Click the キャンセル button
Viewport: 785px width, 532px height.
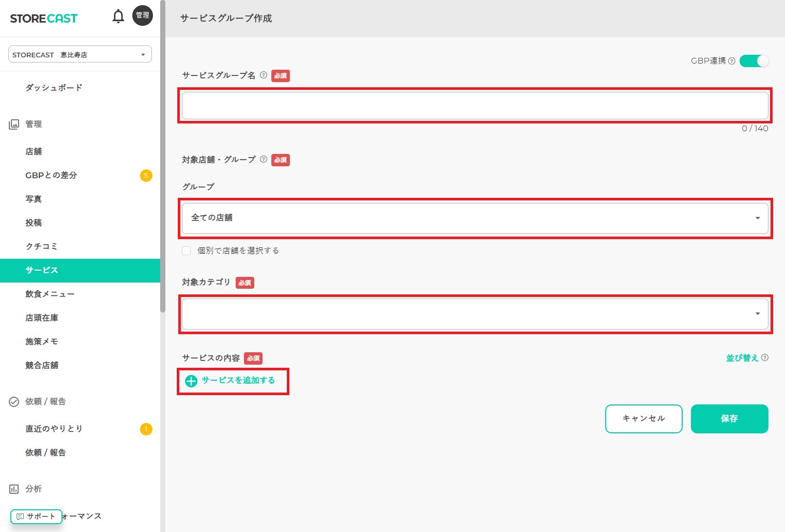click(x=644, y=419)
